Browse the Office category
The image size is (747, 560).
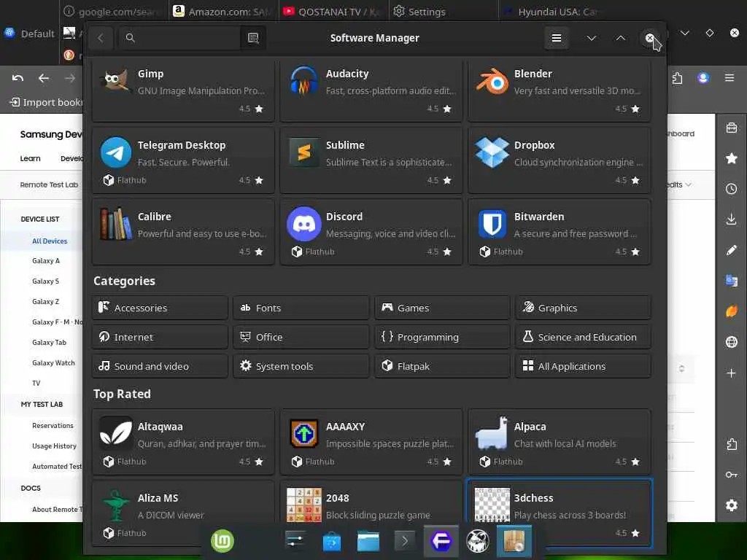tap(301, 337)
